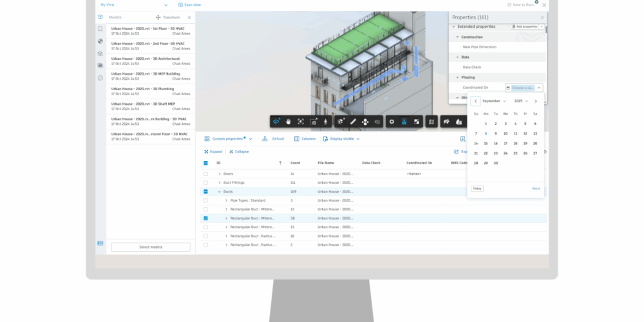Toggle the highlighted blue properties panel icon

tap(404, 122)
